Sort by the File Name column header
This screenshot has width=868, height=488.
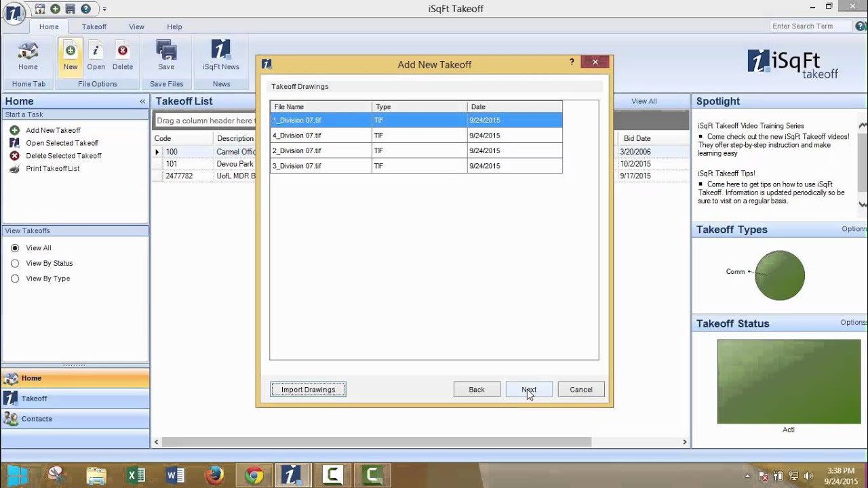[x=321, y=106]
